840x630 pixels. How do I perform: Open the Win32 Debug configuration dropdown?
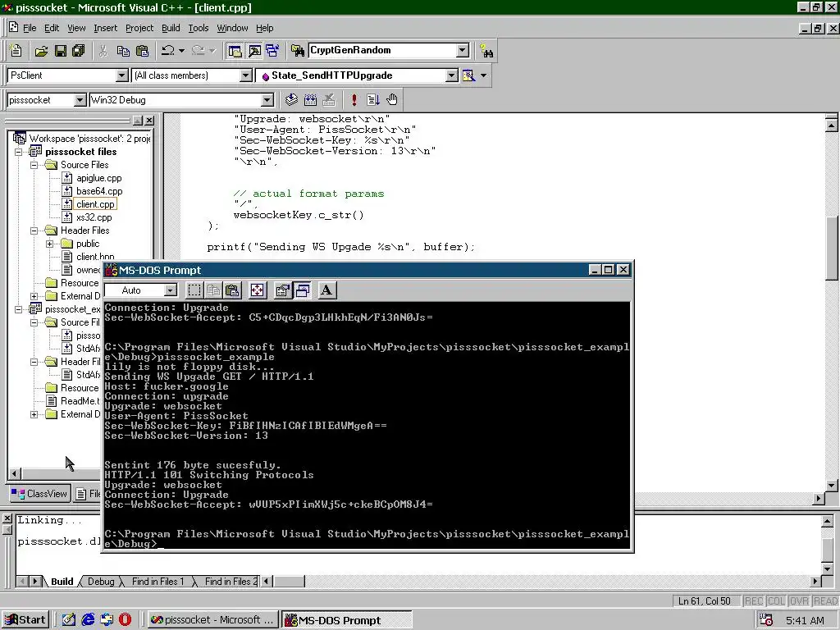coord(267,100)
